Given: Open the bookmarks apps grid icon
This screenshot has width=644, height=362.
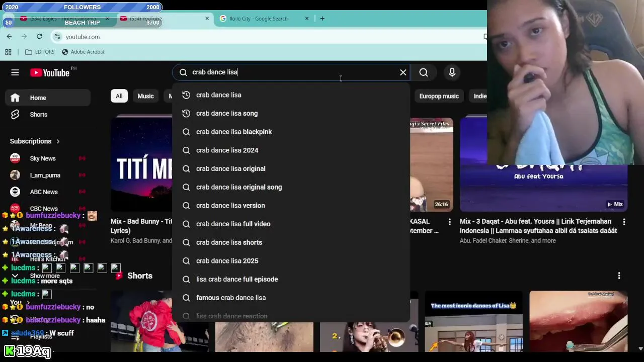Looking at the screenshot, I should [x=8, y=52].
